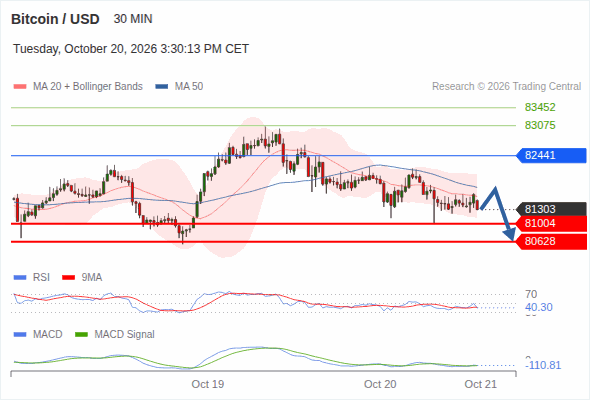Viewport: 590px width, 400px height.
Task: Click the red 80628 support price tag
Action: coord(551,241)
